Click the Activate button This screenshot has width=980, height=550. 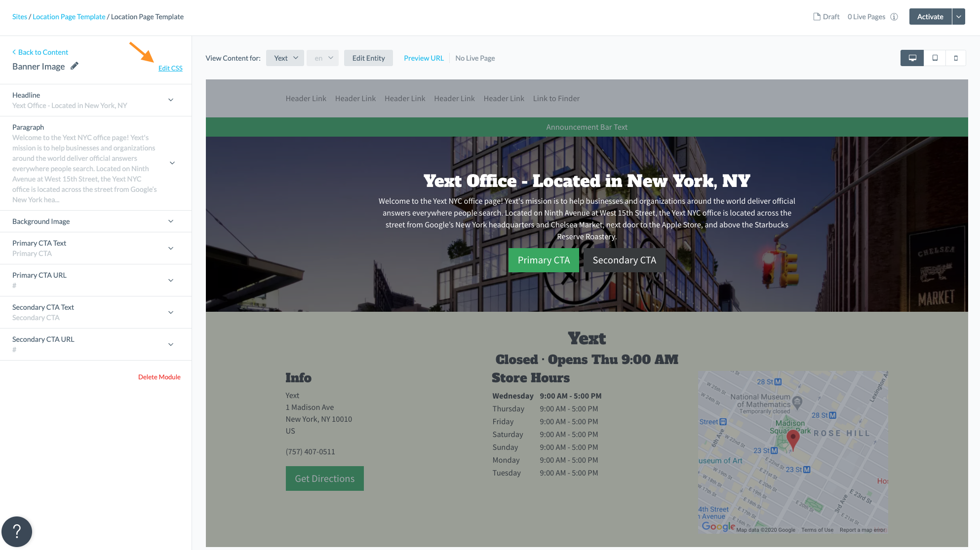pos(930,16)
